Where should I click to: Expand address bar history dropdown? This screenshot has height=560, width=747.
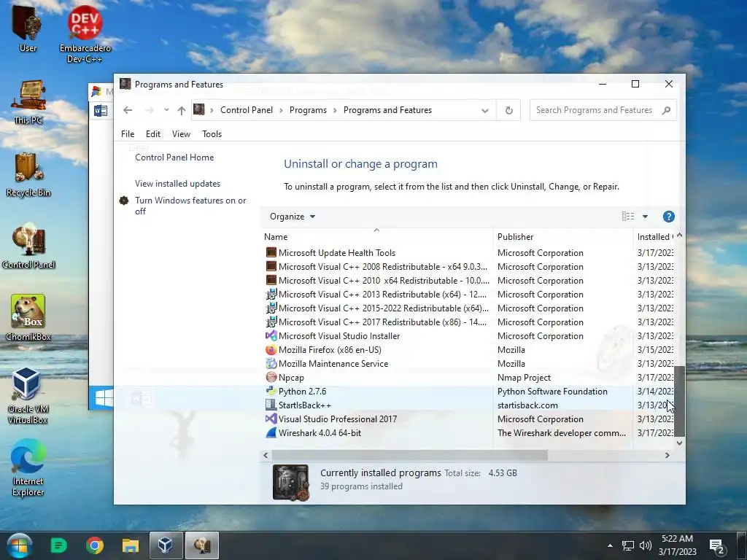point(485,111)
